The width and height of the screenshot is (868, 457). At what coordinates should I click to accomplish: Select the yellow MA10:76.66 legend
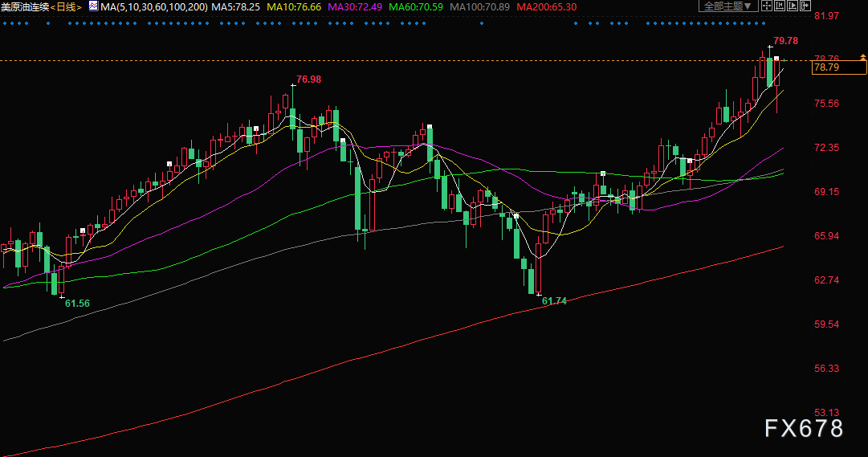pyautogui.click(x=294, y=7)
